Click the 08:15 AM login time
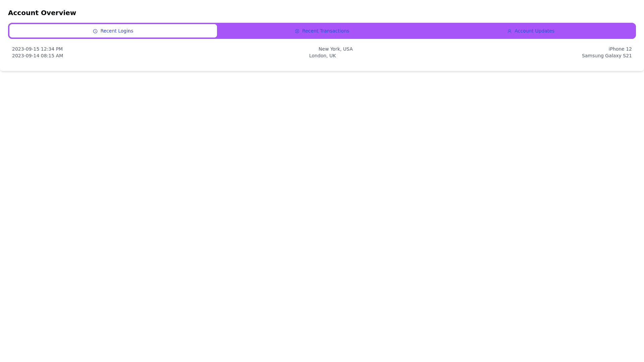This screenshot has width=644, height=362. coord(52,56)
